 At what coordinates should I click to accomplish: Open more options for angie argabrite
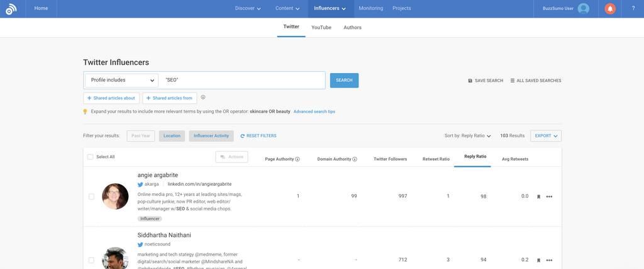[x=549, y=197]
